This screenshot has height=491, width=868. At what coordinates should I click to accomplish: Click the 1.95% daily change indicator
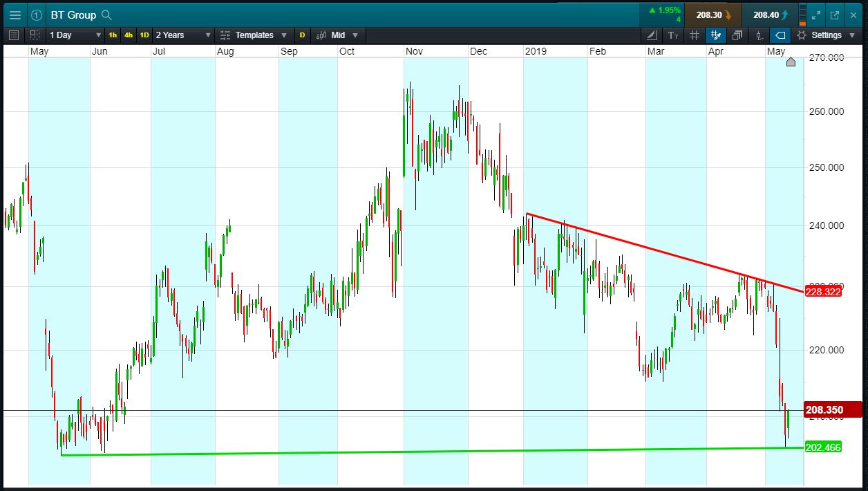point(665,10)
